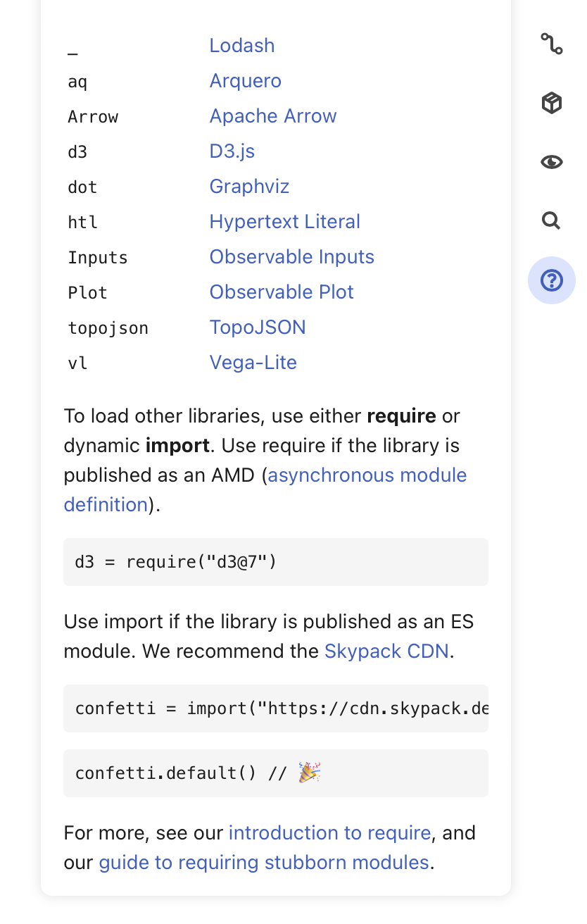Open the Lodash library link
Screen dimensions: 587x924
(x=242, y=46)
